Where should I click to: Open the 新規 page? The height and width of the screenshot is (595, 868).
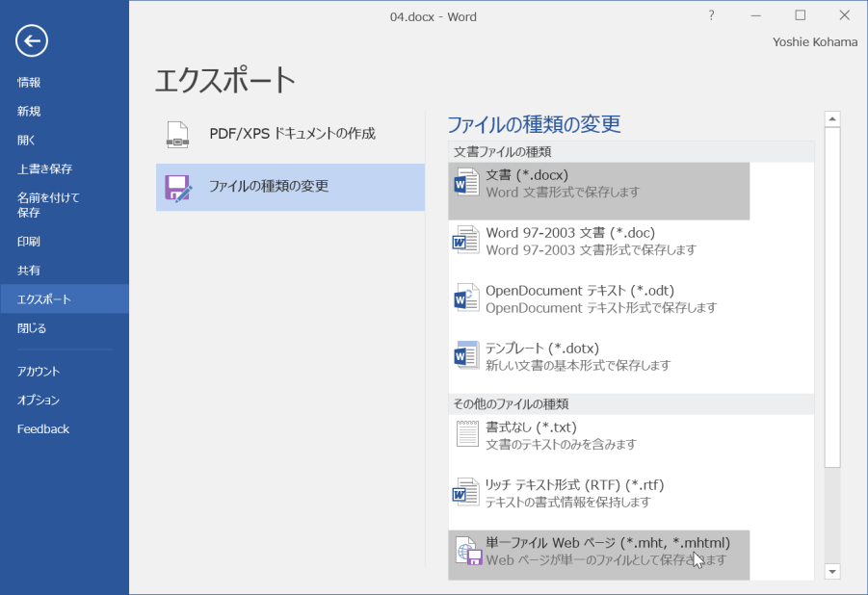click(29, 112)
